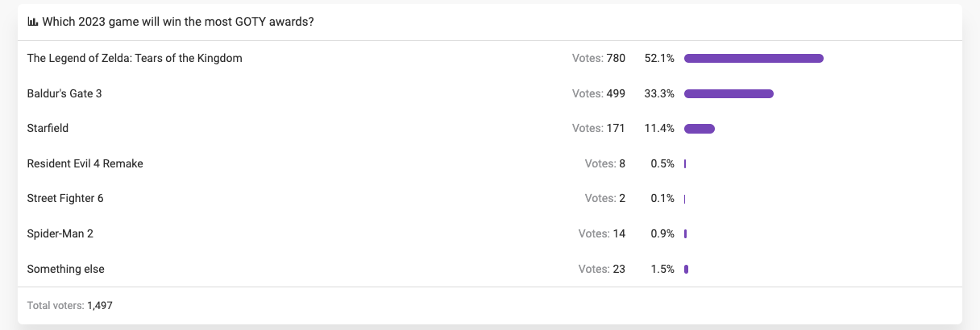Click the poll question title text
Viewport: 980px width, 330px height.
(178, 22)
